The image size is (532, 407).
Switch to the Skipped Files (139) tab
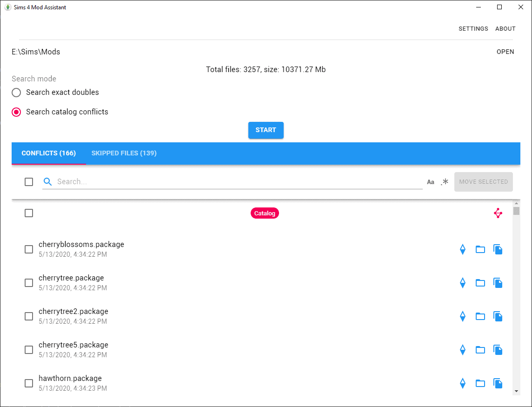pyautogui.click(x=124, y=153)
